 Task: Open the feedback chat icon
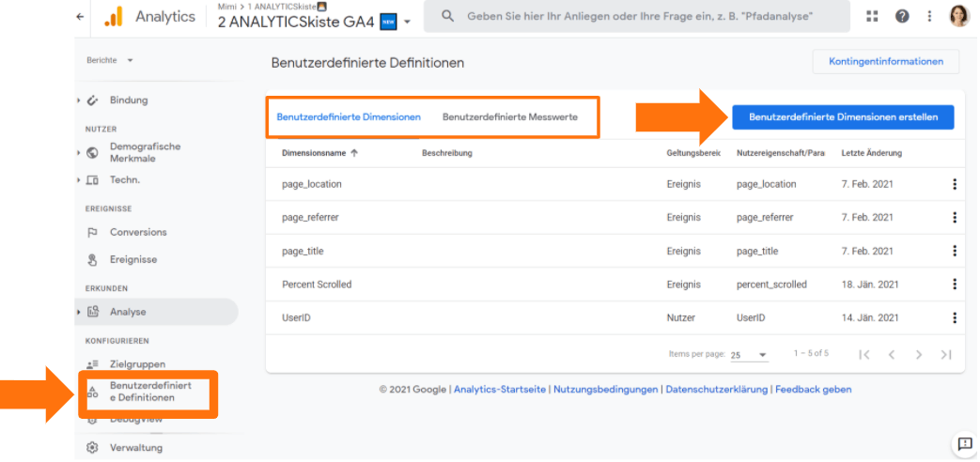[964, 444]
